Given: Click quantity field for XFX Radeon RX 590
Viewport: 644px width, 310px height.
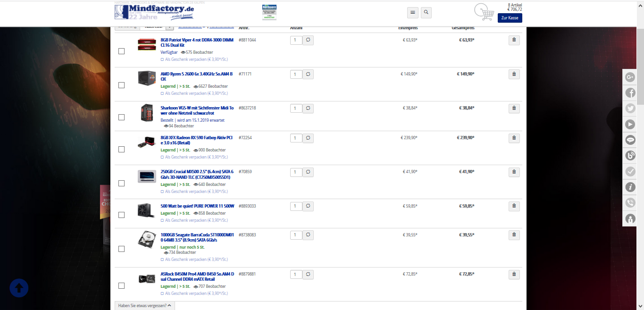Looking at the screenshot, I should point(296,138).
